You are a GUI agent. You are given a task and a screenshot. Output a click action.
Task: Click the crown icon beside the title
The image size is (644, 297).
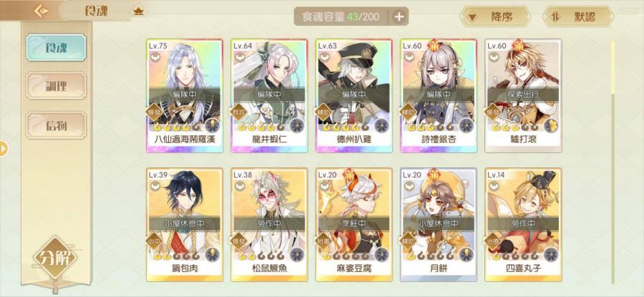138,11
